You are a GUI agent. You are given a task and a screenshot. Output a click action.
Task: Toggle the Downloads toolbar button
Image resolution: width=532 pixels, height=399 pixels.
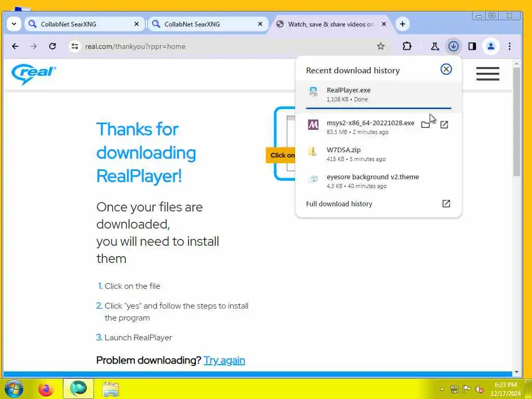(x=453, y=46)
